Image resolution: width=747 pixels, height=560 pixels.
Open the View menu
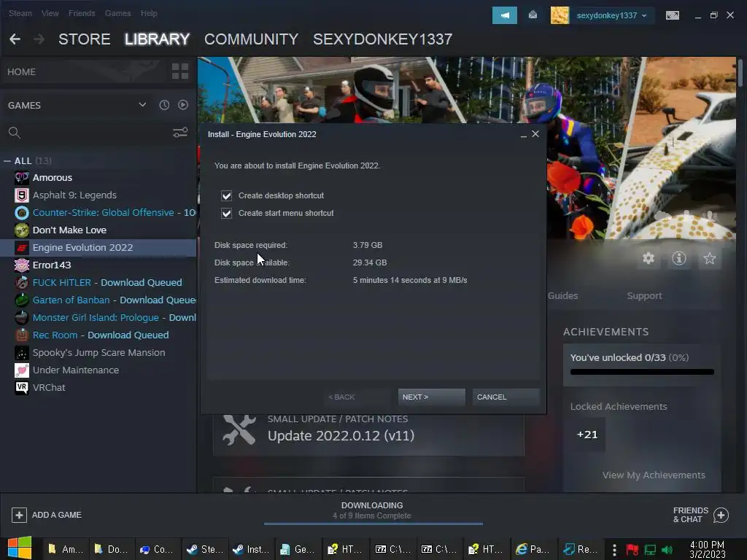(x=50, y=13)
